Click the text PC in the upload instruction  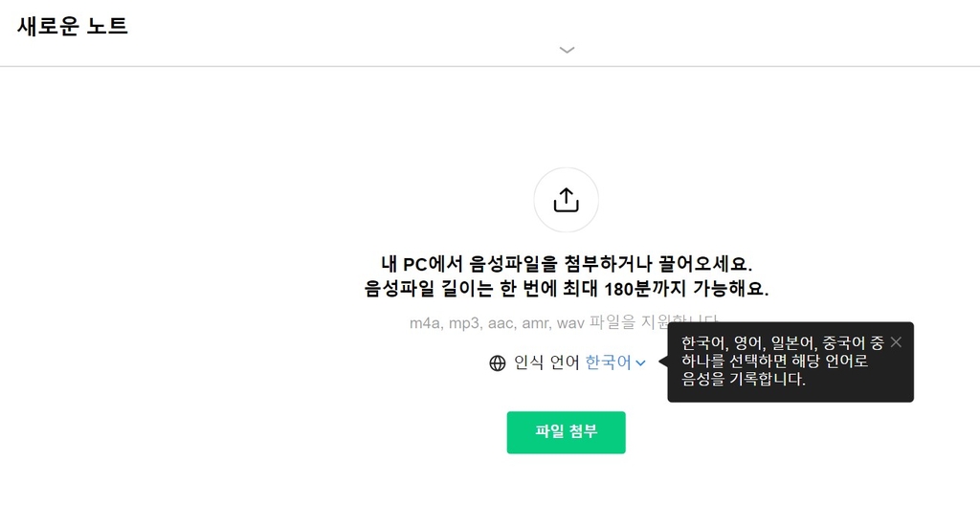point(414,264)
